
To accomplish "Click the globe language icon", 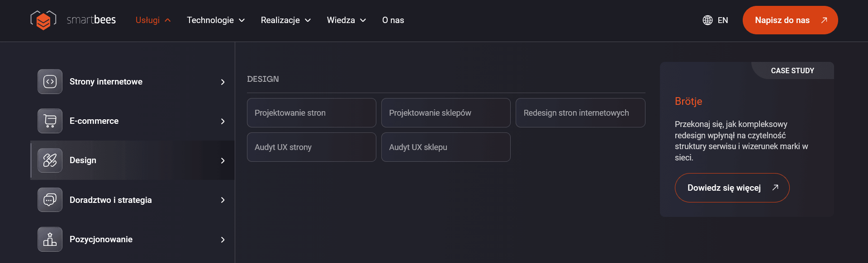I will click(707, 20).
